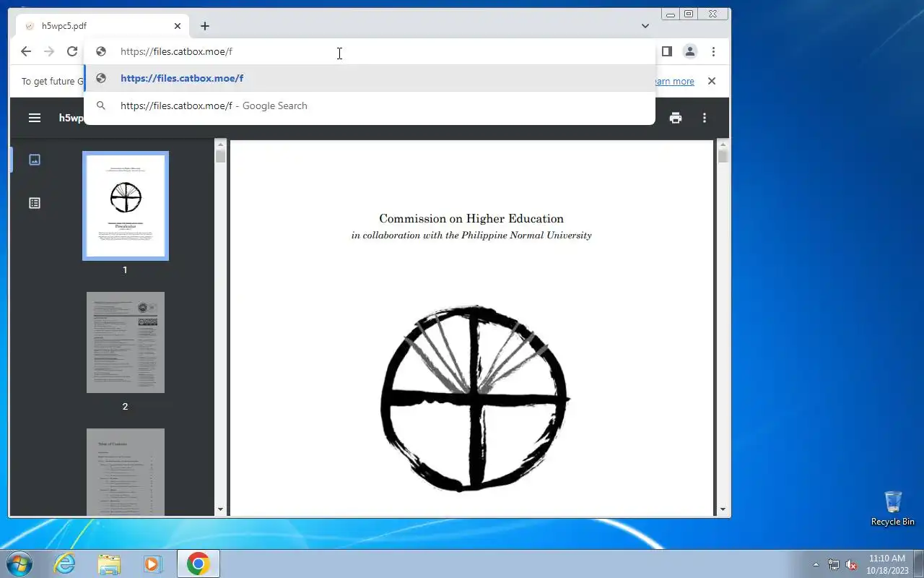Click the muted volume tray icon
This screenshot has height=578, width=924.
point(851,564)
